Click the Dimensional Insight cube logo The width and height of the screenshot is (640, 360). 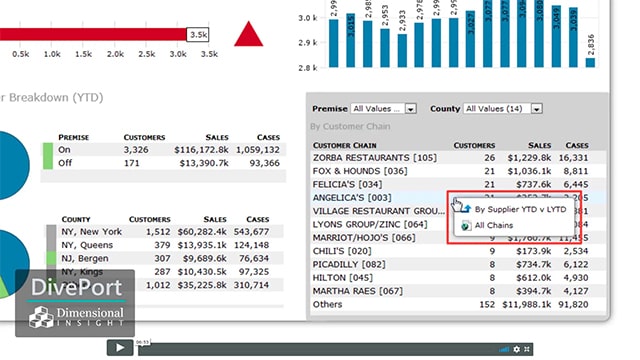[41, 317]
